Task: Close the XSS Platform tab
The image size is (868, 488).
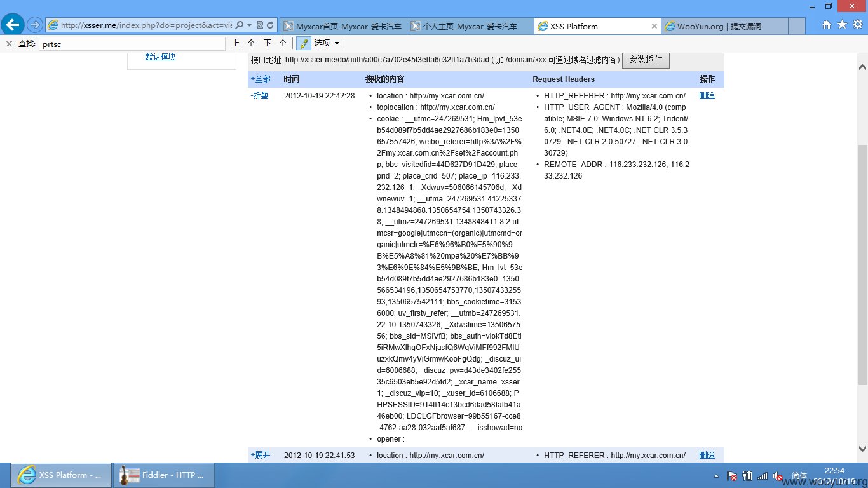Action: [x=654, y=26]
